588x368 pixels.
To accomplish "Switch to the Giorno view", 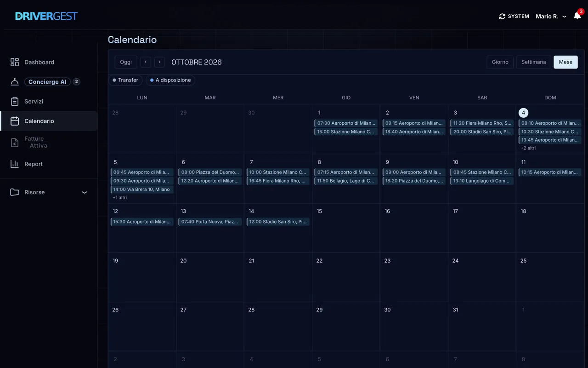I will [500, 62].
